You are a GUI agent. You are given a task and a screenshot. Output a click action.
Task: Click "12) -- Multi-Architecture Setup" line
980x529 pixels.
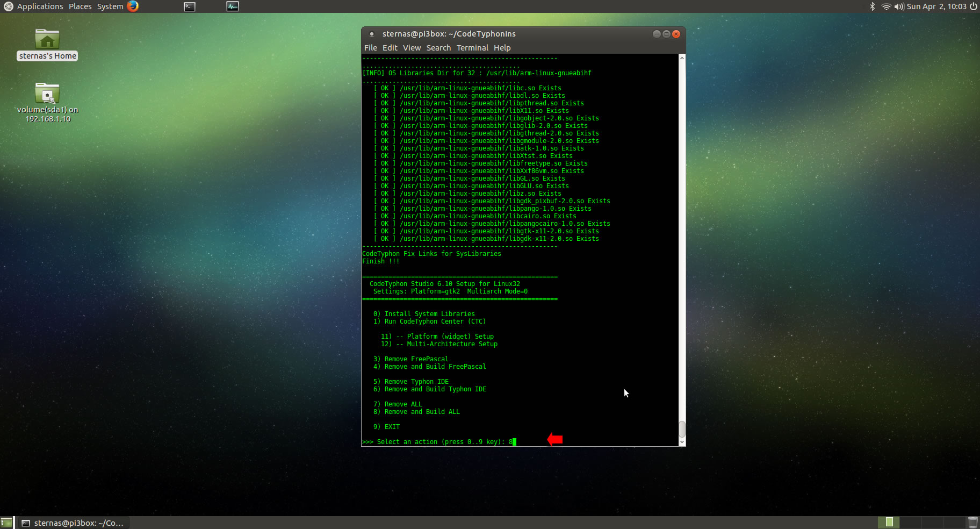tap(439, 344)
